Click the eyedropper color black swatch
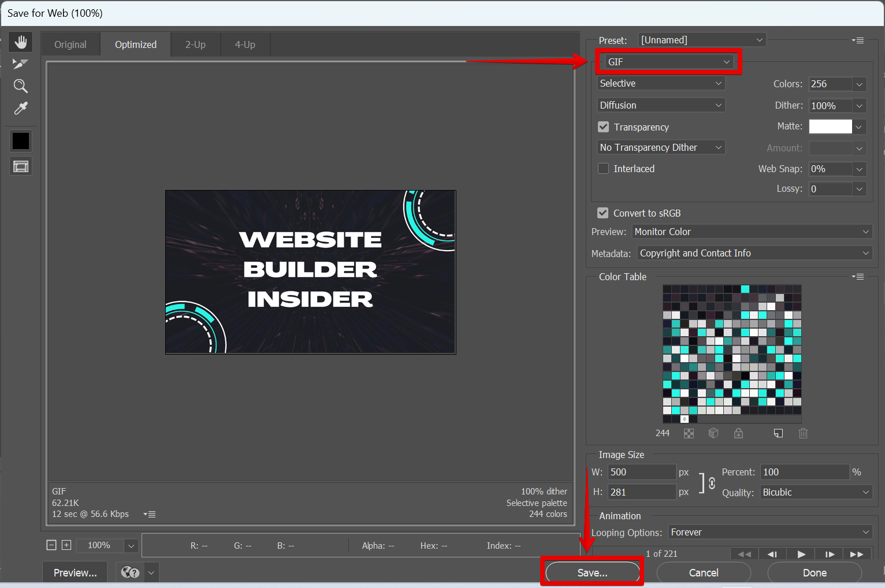This screenshot has width=885, height=588. pyautogui.click(x=21, y=141)
